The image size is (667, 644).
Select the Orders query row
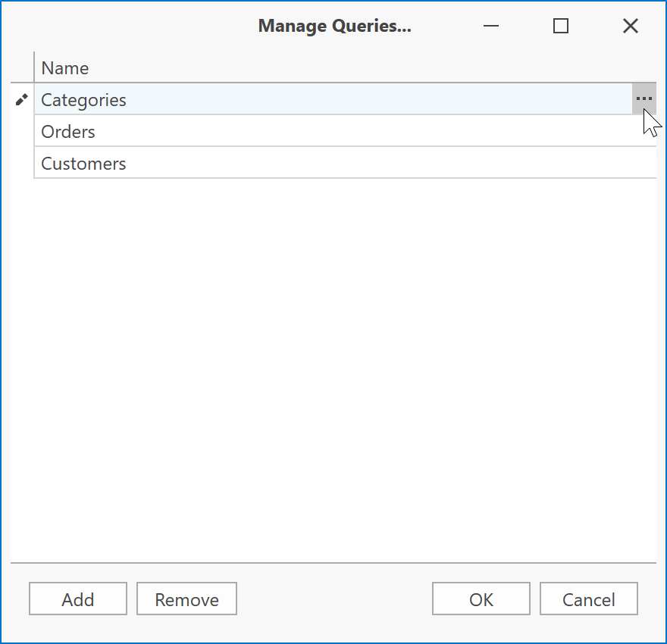pyautogui.click(x=303, y=132)
